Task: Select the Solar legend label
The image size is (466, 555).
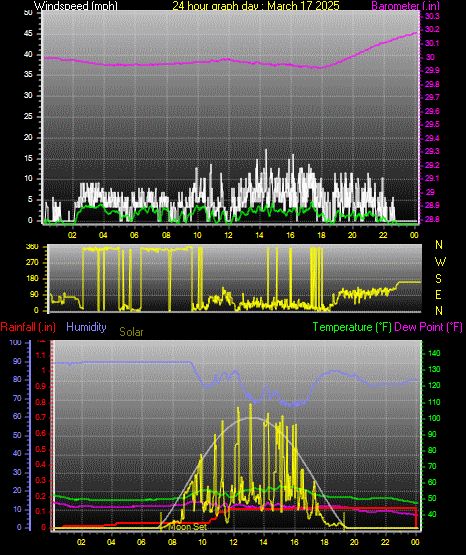Action: point(131,332)
